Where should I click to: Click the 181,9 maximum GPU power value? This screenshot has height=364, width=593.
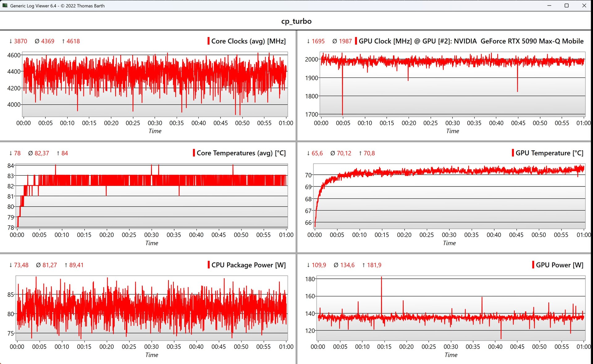(x=374, y=265)
